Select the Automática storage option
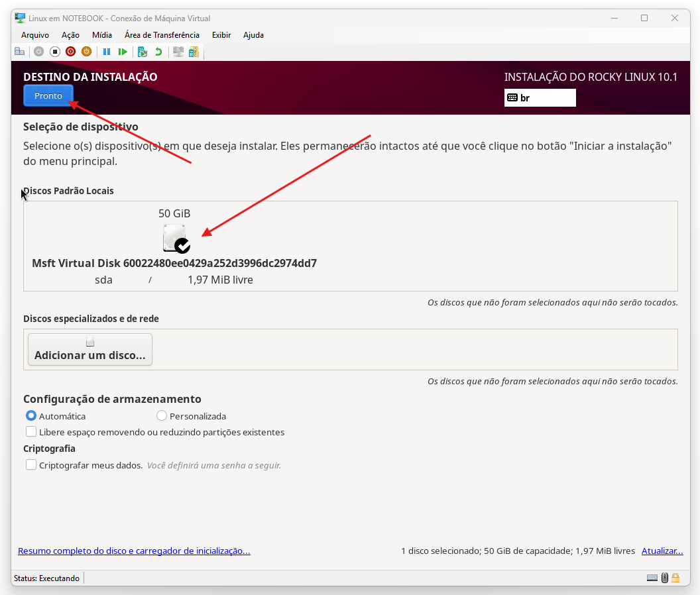The width and height of the screenshot is (700, 595). [31, 416]
